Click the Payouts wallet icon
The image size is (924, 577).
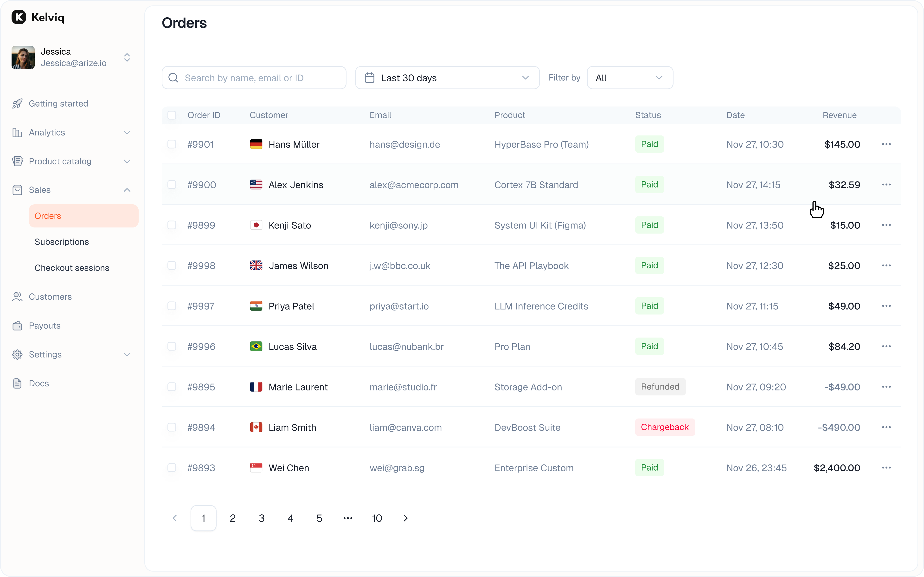[17, 326]
